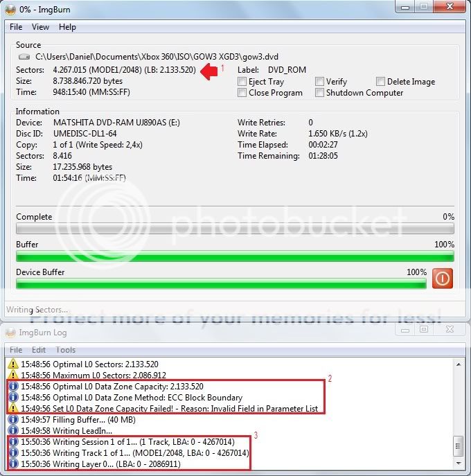Click info icon for Writing LeadIn entry
This screenshot has width=471, height=476.
point(13,430)
